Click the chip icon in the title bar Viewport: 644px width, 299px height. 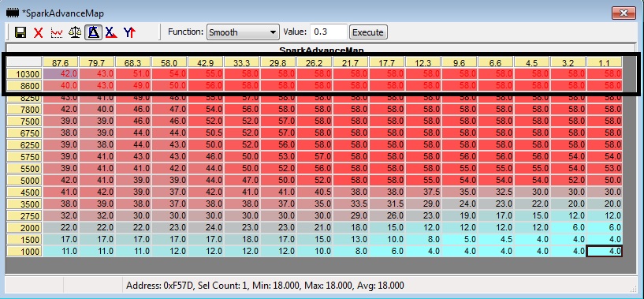pos(13,13)
